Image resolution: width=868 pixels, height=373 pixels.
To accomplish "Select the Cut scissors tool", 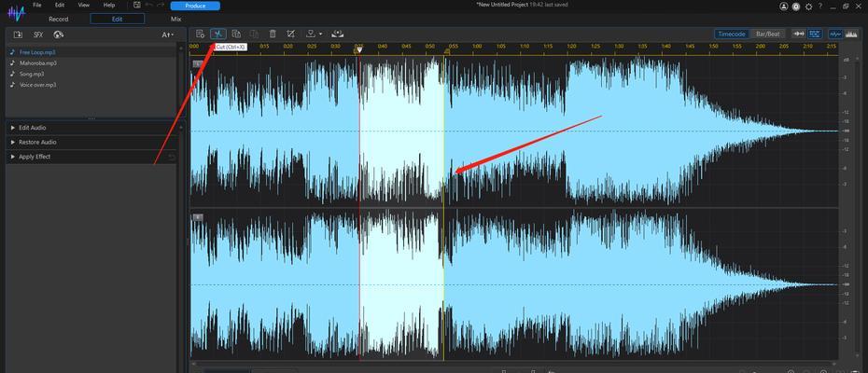I will pos(218,34).
